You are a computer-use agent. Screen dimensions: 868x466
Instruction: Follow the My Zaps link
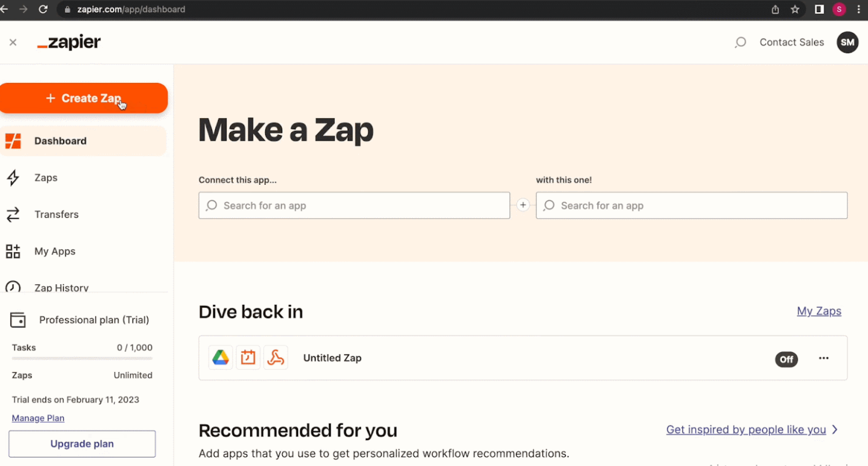pyautogui.click(x=818, y=311)
